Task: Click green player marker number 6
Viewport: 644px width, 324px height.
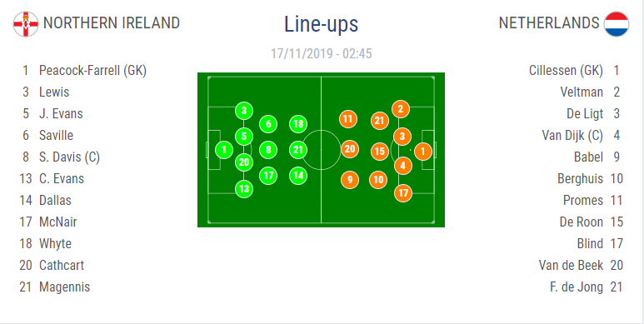Action: (268, 124)
